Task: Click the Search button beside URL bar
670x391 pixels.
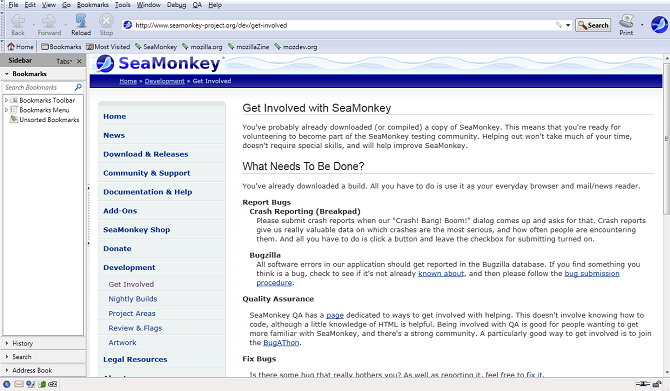Action: point(593,25)
